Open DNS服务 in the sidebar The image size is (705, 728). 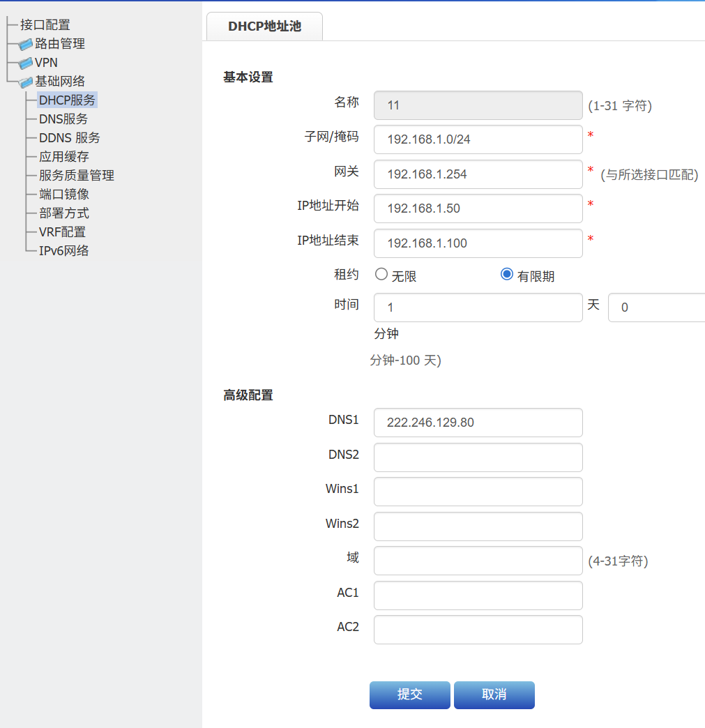coord(63,119)
